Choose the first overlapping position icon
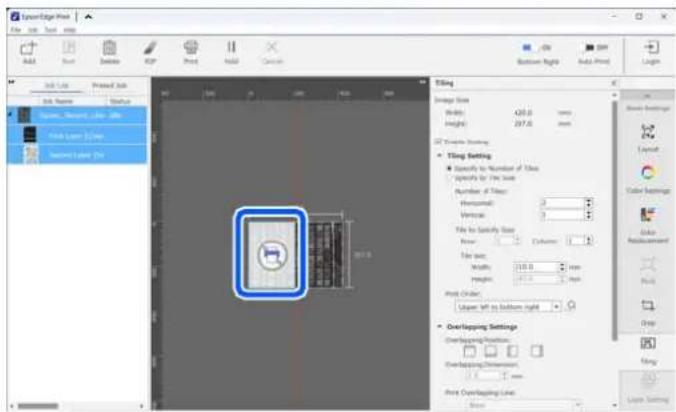The image size is (676, 412). point(469,351)
